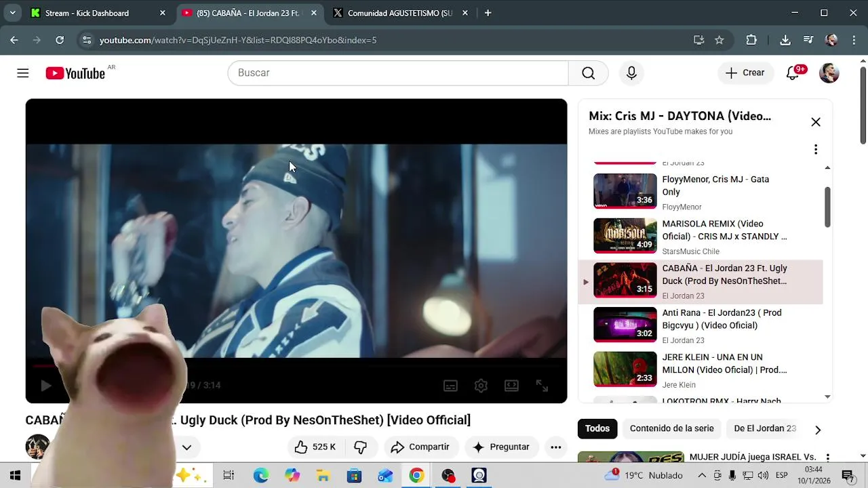The width and height of the screenshot is (868, 488).
Task: Bookmark this page with the star
Action: (719, 40)
